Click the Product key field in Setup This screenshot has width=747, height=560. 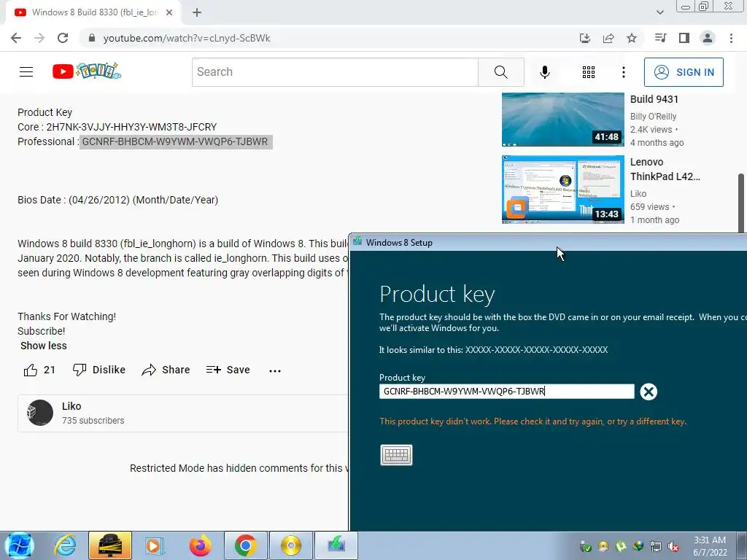(506, 392)
